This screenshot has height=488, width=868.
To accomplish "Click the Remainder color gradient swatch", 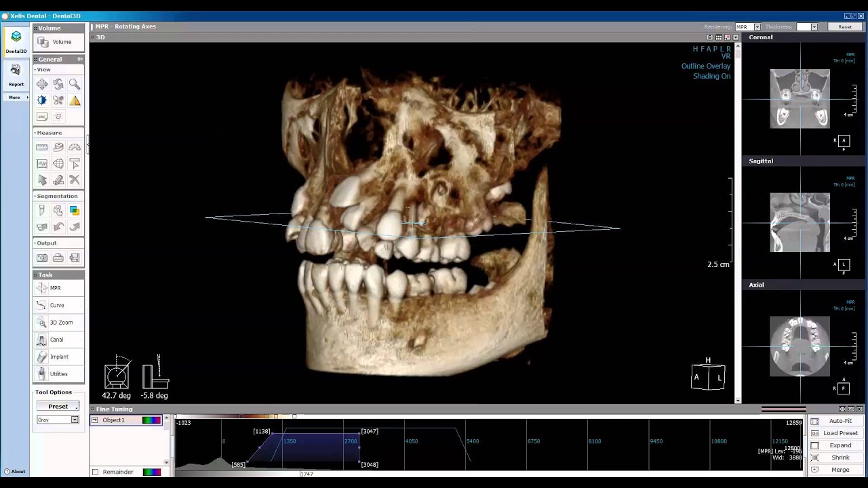I will 151,472.
